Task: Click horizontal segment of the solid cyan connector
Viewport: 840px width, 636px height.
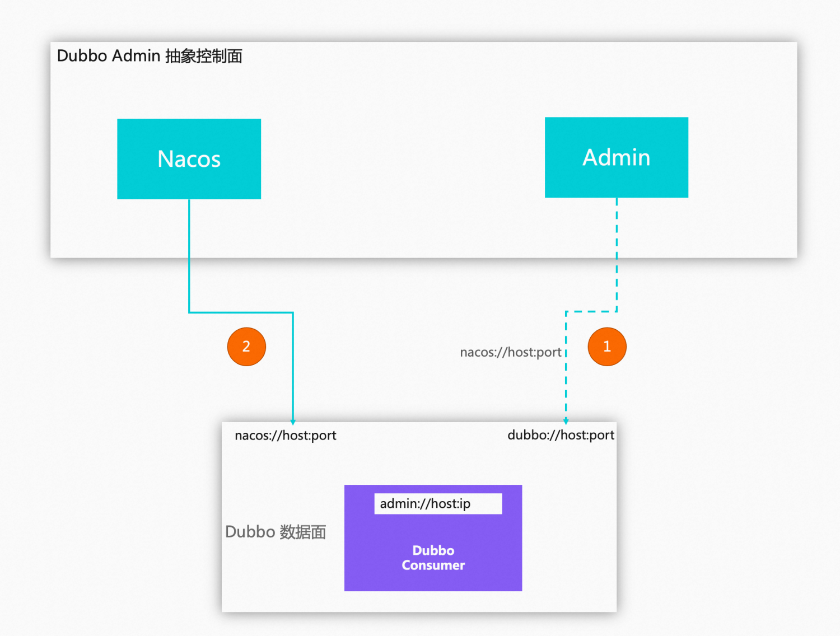Action: 241,312
